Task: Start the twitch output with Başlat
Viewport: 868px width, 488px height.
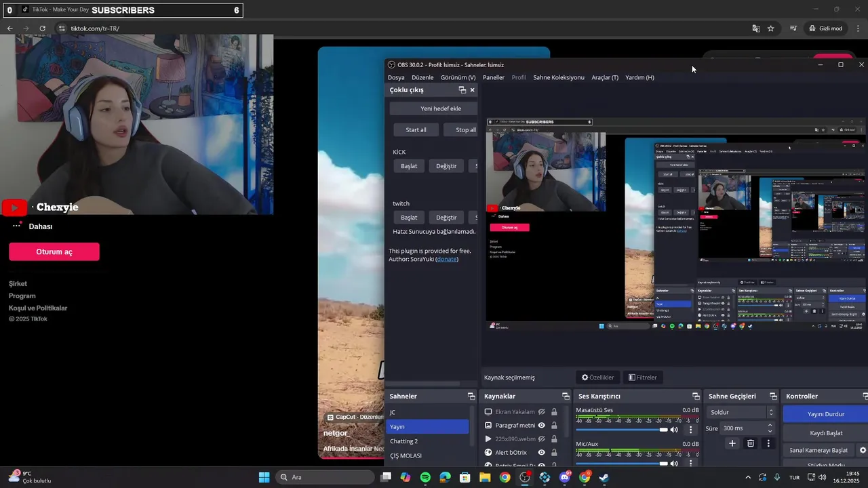Action: pos(409,218)
